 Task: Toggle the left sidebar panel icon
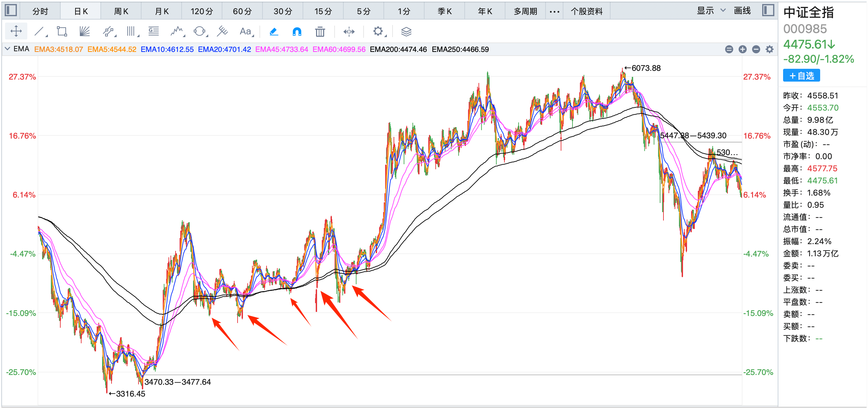11,10
